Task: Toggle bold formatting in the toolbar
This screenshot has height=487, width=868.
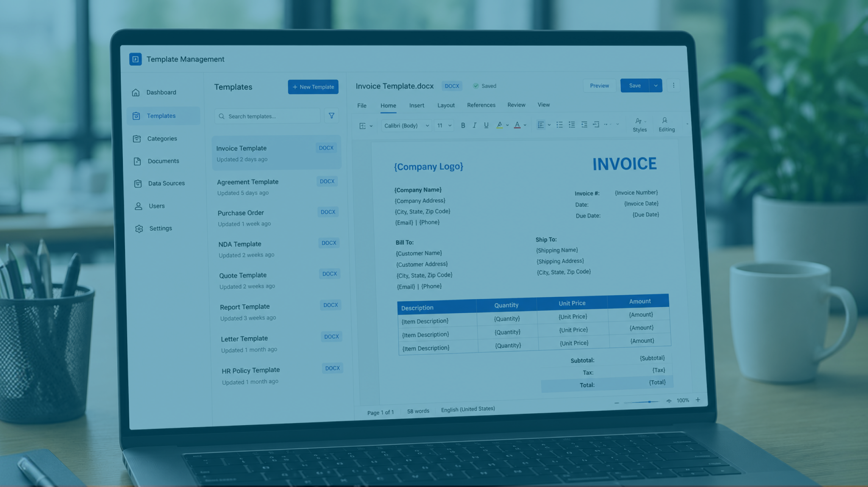Action: (x=463, y=125)
